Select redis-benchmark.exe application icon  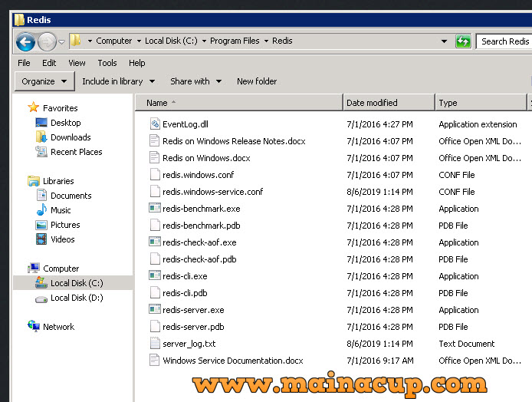click(155, 208)
